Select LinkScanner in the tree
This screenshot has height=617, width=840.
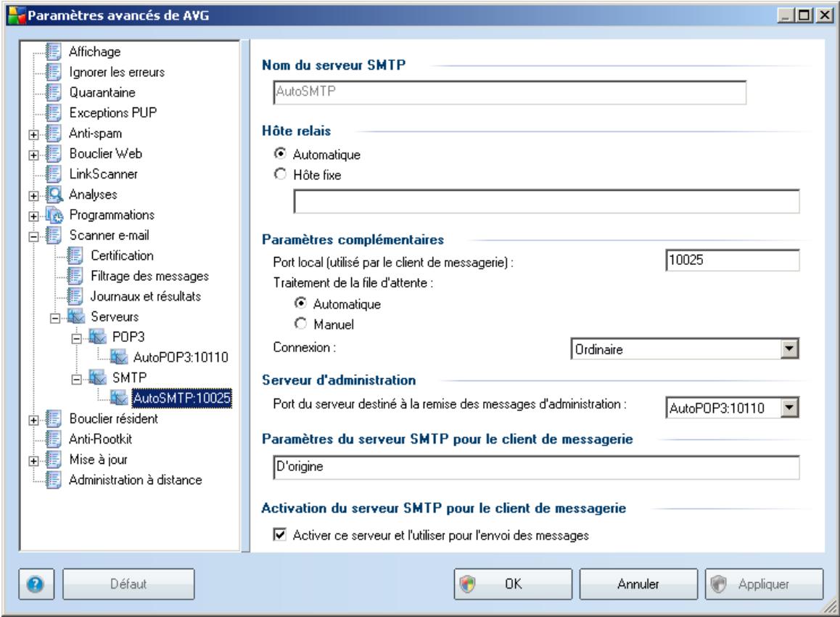point(104,173)
